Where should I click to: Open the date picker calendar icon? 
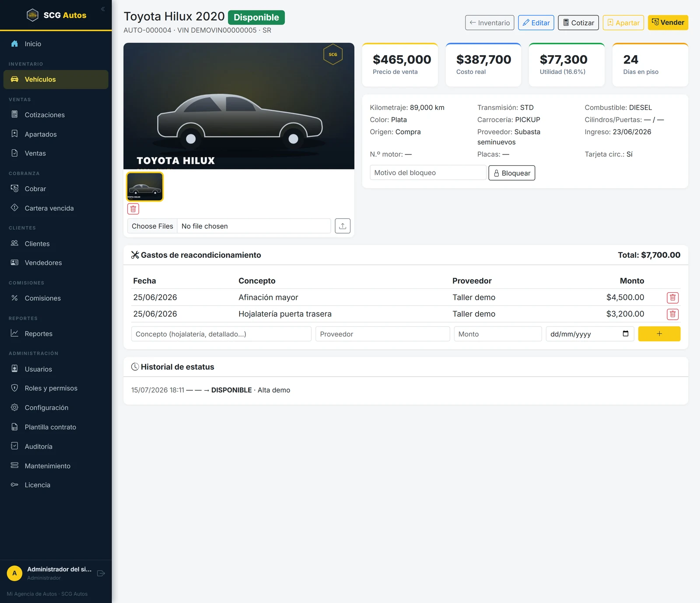(x=626, y=334)
